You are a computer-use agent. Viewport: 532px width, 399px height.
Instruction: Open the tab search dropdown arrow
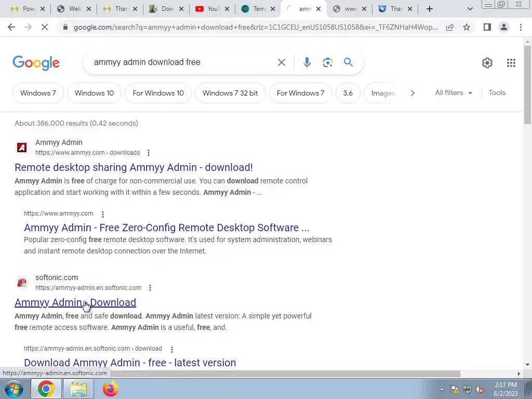(470, 9)
